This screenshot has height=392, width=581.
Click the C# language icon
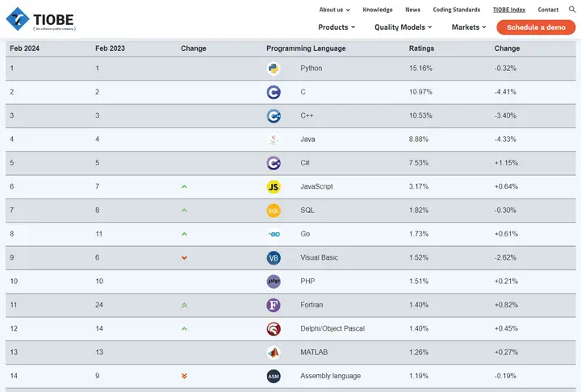pyautogui.click(x=274, y=163)
